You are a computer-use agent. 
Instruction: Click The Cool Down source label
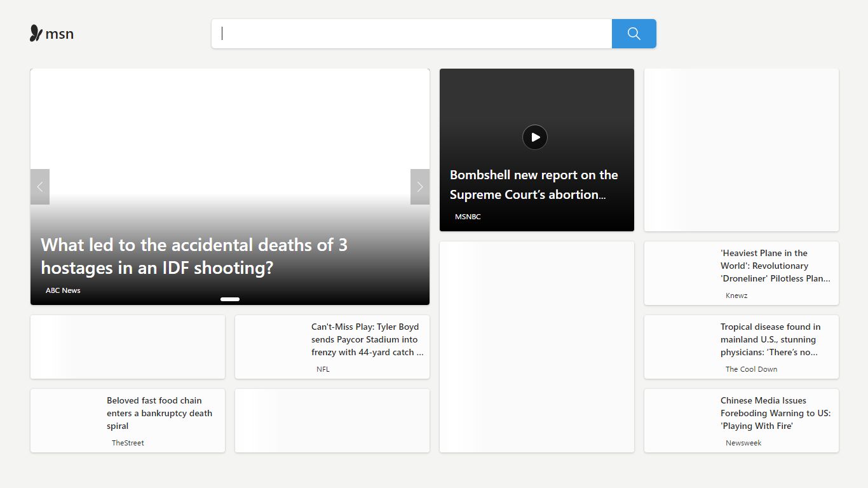(x=751, y=369)
